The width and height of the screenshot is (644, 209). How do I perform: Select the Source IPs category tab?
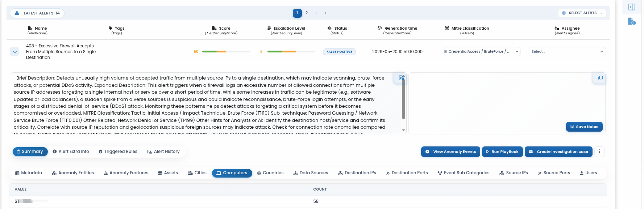(514, 173)
